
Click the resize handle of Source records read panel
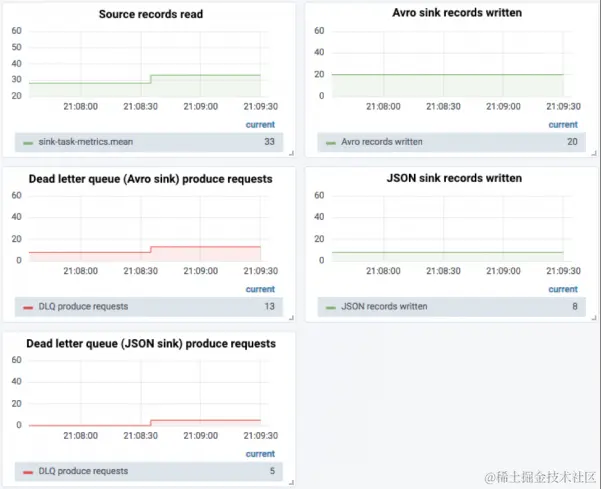(291, 153)
